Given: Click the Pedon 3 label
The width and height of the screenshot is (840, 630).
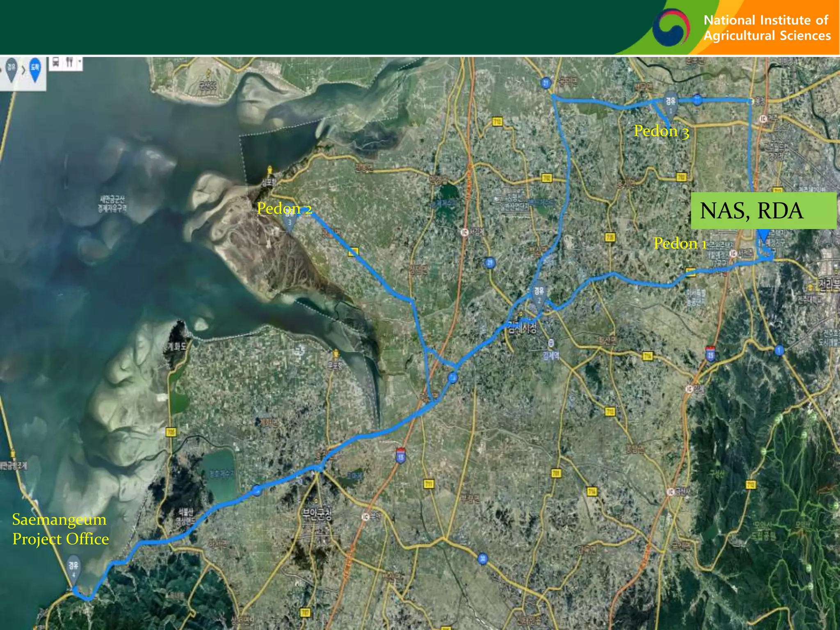Looking at the screenshot, I should [x=662, y=132].
